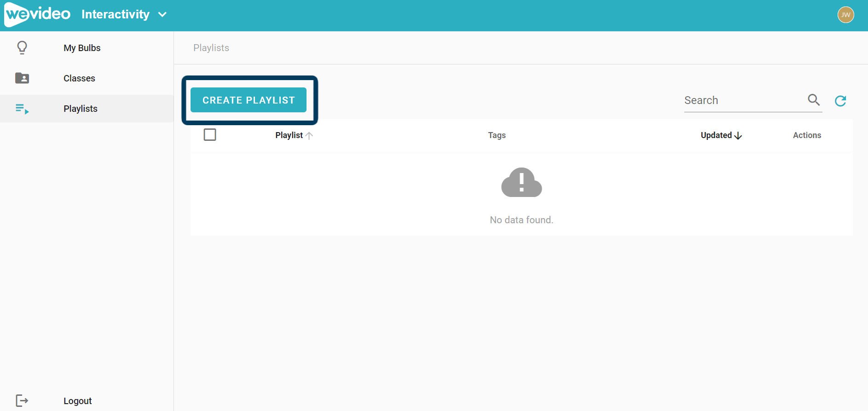Open My Bulbs from the sidebar

pos(82,48)
